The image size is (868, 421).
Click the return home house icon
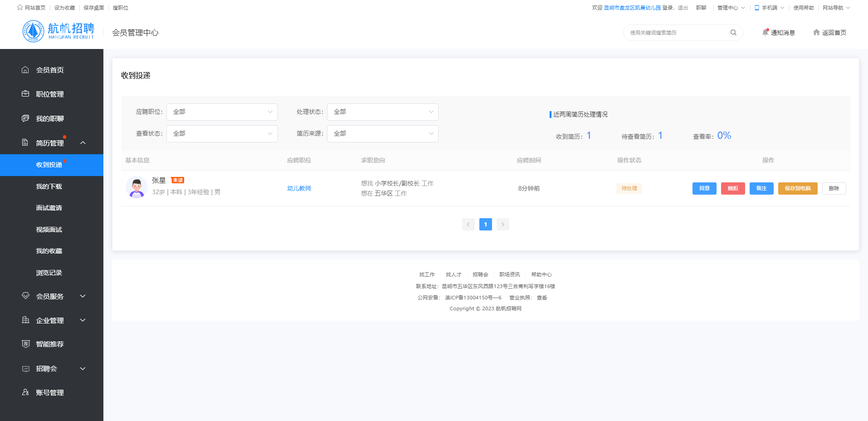(816, 33)
